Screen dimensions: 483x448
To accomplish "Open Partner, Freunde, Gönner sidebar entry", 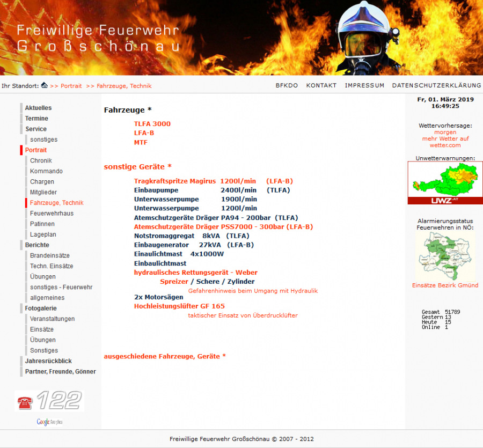I will click(60, 372).
